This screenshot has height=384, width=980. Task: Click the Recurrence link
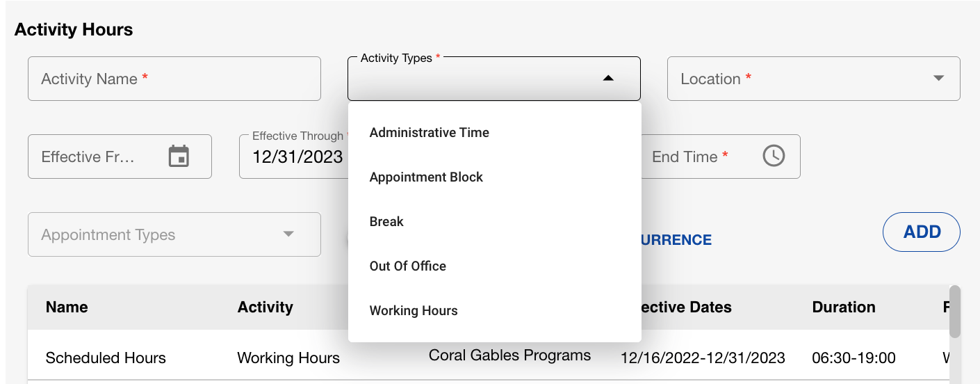pos(676,240)
